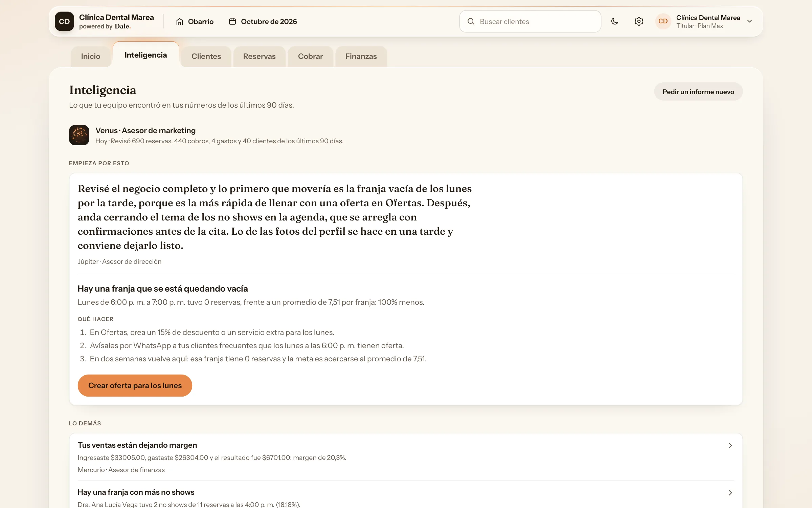Open Venus advisor avatar icon
The image size is (812, 508).
click(79, 135)
